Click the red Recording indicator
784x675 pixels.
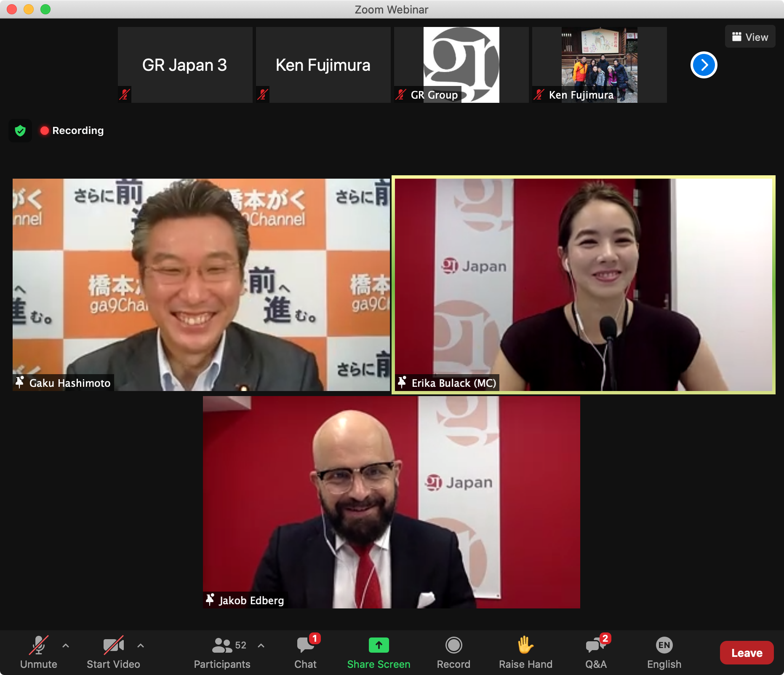point(72,131)
